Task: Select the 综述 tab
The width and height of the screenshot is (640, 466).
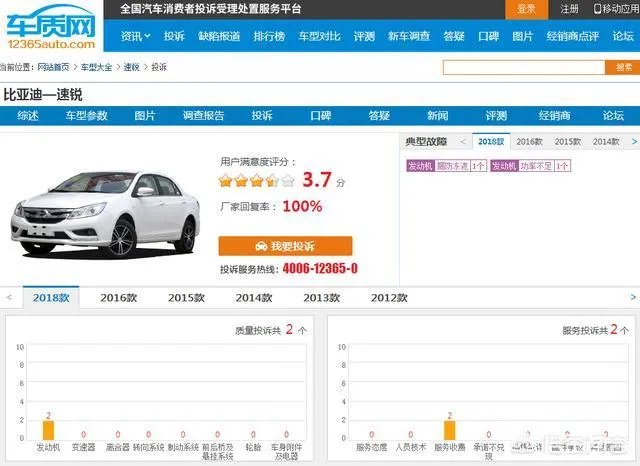Action: tap(28, 116)
